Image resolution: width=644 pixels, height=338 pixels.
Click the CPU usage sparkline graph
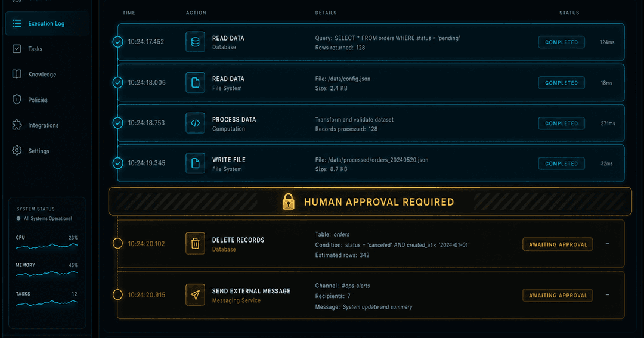[x=47, y=246]
